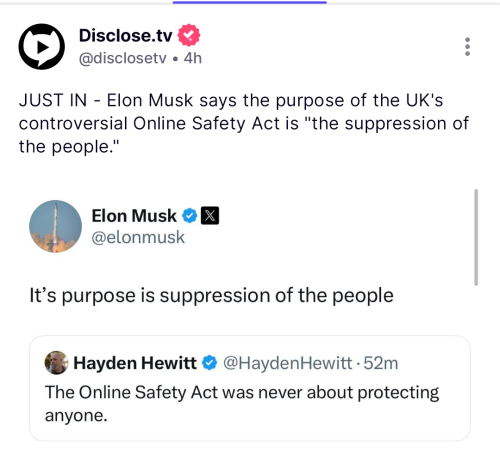The width and height of the screenshot is (500, 462).
Task: Click the black X affiliation badge
Action: (x=210, y=216)
